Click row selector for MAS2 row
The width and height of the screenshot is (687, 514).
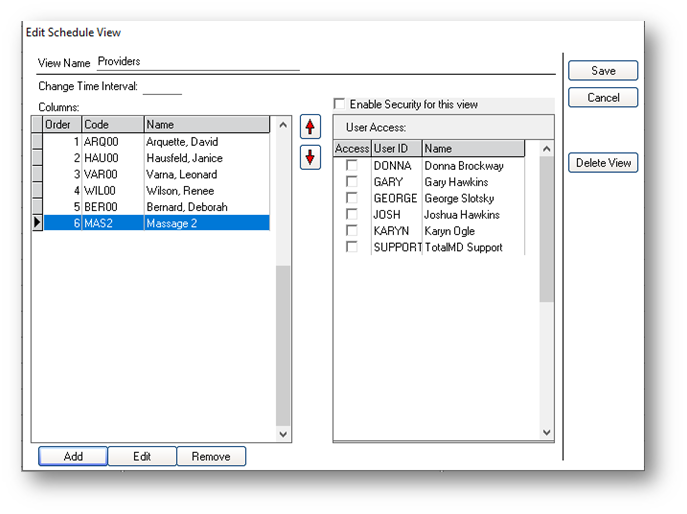coord(37,223)
